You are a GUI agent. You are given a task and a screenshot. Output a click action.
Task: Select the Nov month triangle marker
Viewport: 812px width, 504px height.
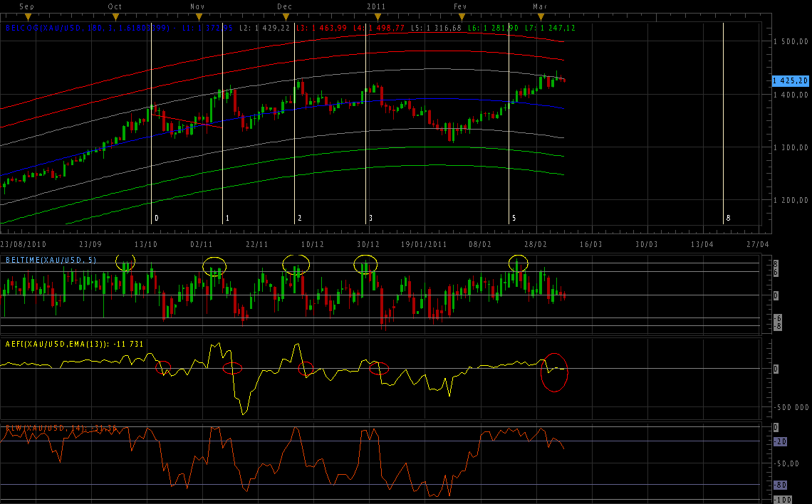coord(199,16)
